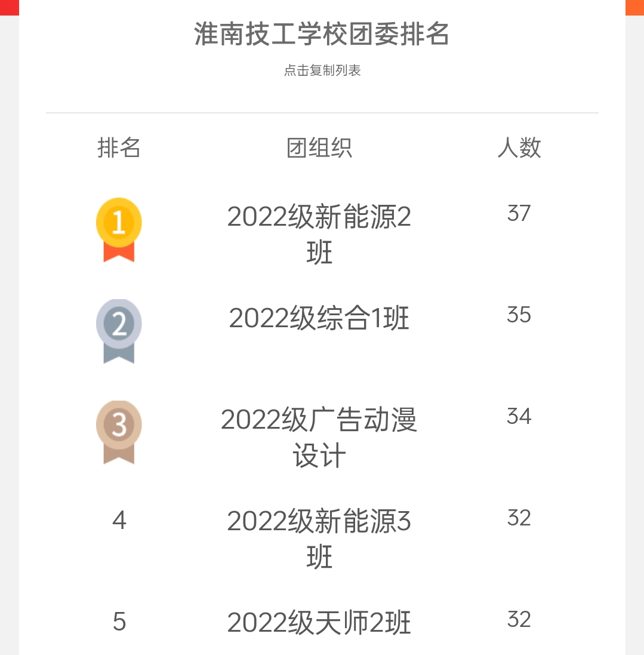Click the 人数 column header
644x655 pixels.
pyautogui.click(x=519, y=147)
